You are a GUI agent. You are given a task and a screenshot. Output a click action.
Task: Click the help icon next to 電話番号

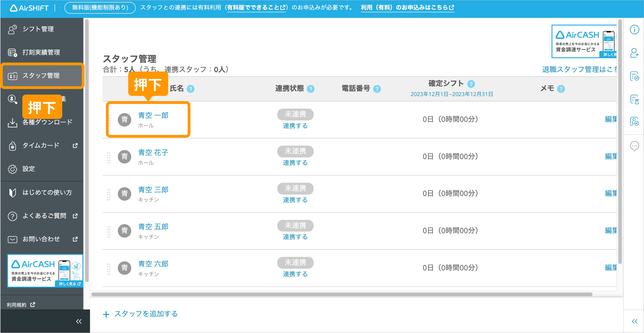[377, 89]
